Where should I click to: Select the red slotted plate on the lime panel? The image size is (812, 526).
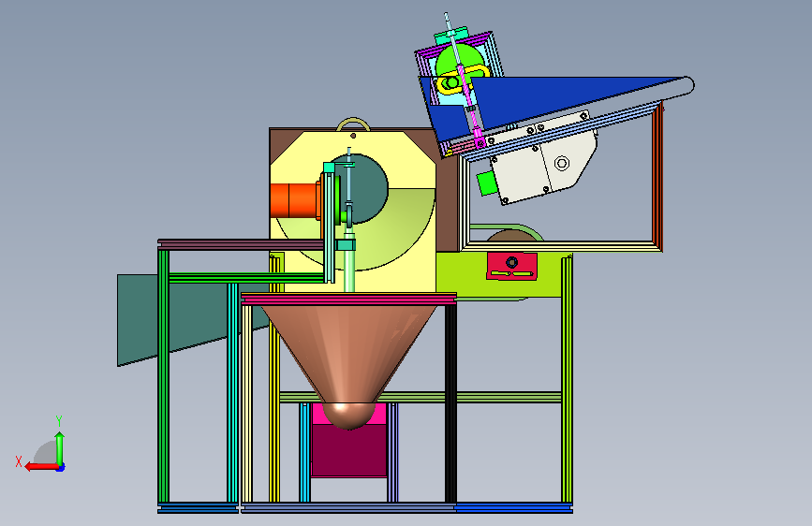[511, 267]
